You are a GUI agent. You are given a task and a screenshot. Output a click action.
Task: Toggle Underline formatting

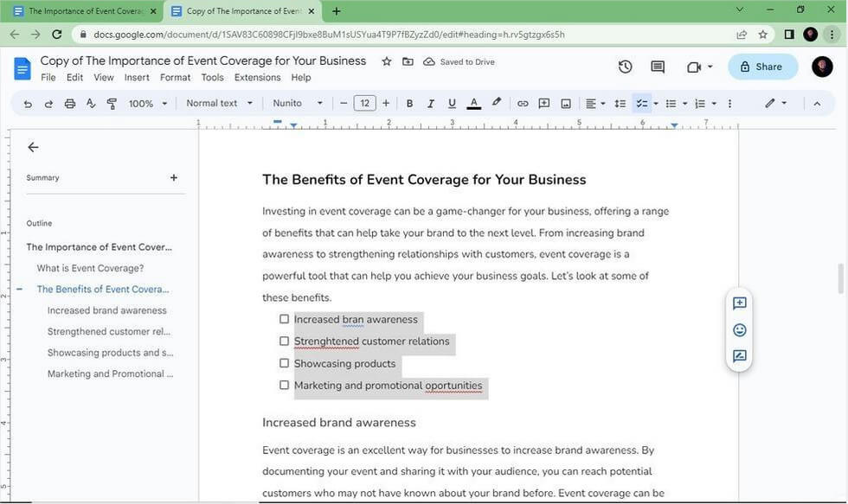pos(452,103)
